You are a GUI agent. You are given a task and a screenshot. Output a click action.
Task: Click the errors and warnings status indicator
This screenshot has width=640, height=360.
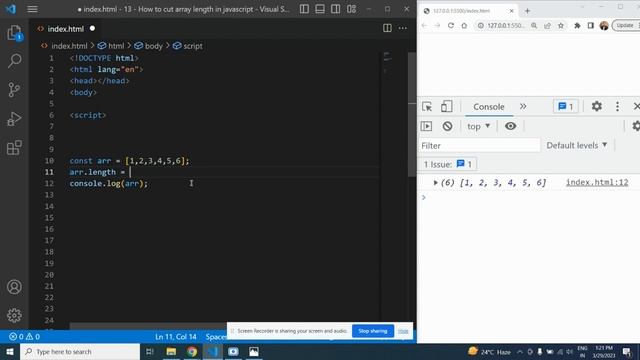point(24,337)
